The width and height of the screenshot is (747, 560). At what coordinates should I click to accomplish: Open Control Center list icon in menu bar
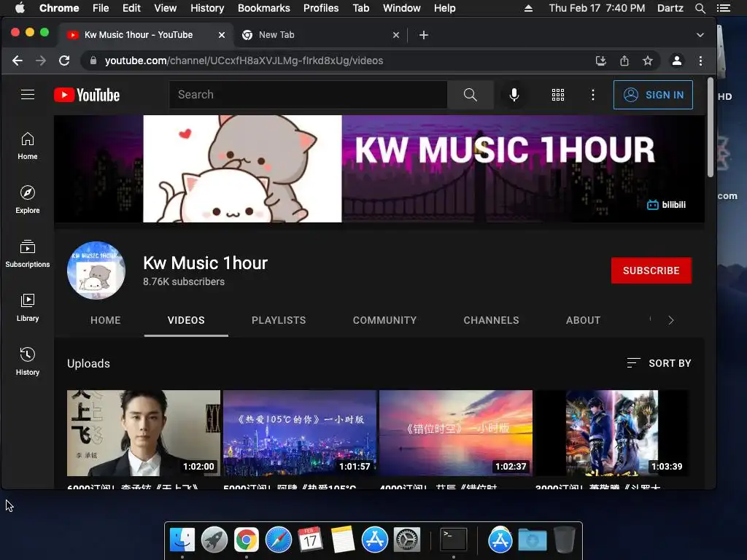click(x=723, y=8)
